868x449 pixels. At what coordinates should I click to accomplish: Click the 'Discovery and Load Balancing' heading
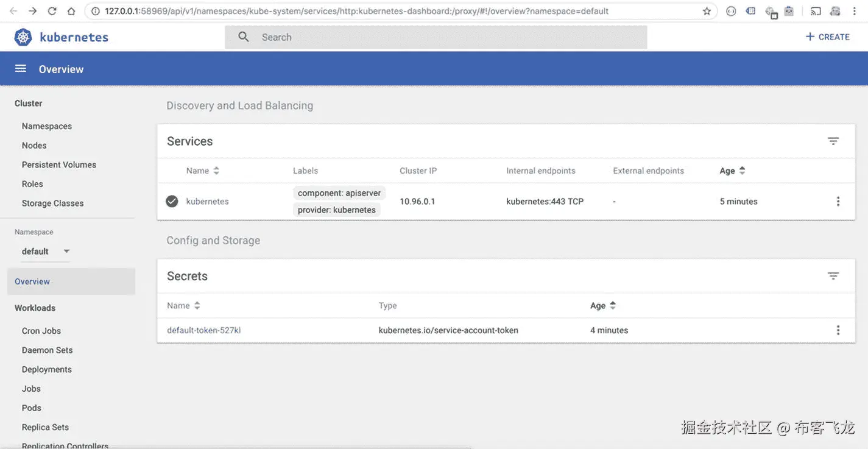(x=240, y=105)
